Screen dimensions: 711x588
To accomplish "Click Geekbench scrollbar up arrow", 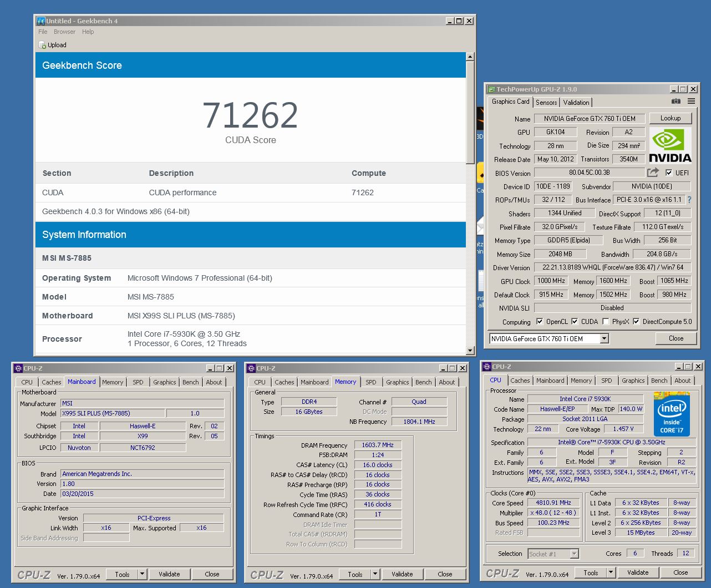I will coord(470,57).
